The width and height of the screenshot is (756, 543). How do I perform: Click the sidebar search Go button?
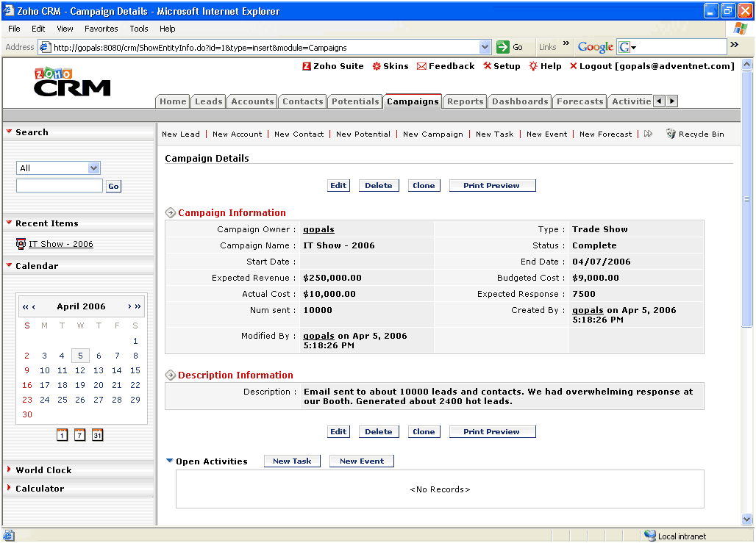(x=113, y=186)
